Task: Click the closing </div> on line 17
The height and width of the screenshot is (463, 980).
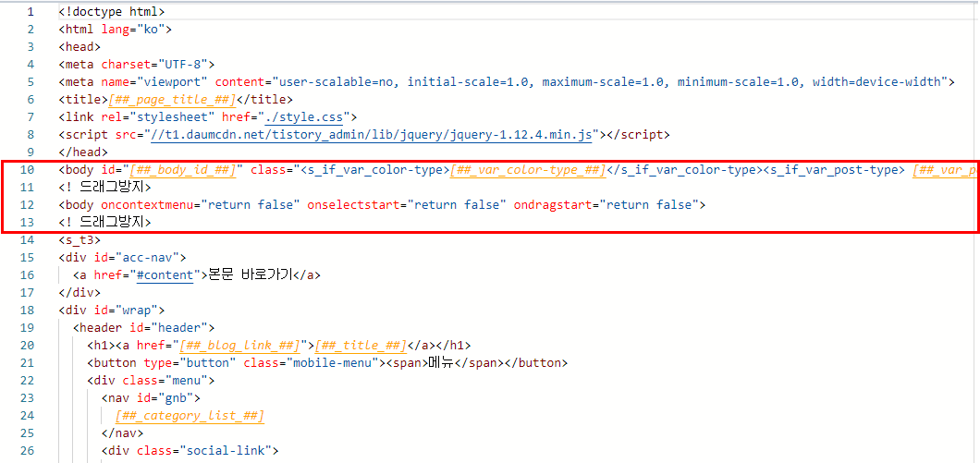Action: pos(80,292)
